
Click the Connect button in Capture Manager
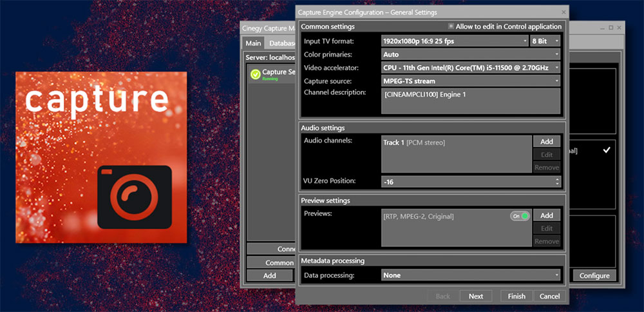click(271, 249)
